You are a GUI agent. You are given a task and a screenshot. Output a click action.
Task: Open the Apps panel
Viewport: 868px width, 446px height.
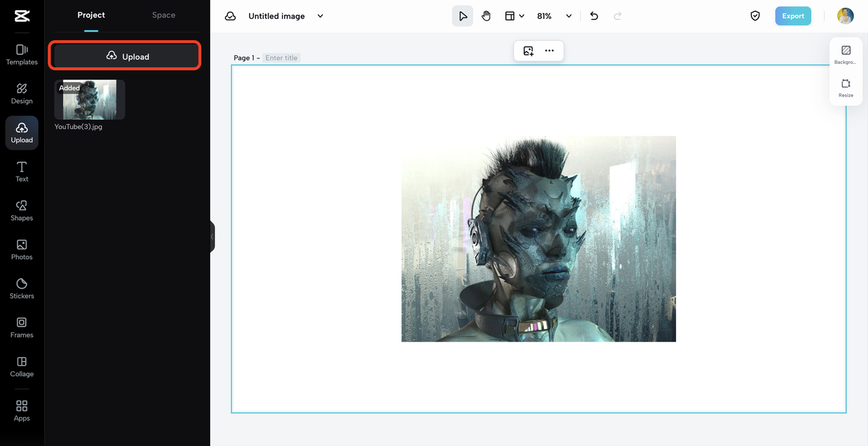pos(22,411)
